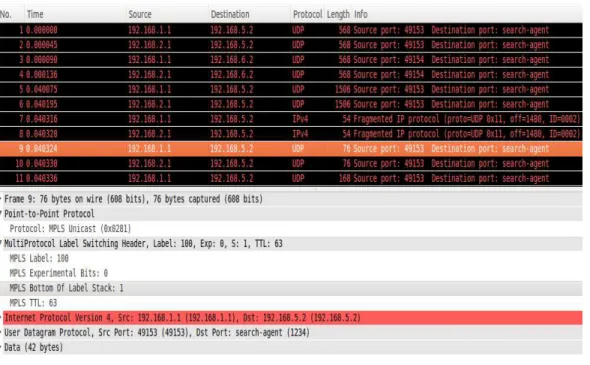The height and width of the screenshot is (365, 590).
Task: Click UDP protocol cell in packet 10
Action: point(298,163)
